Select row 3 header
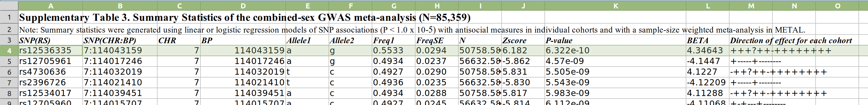Viewport: 868px width, 105px height. [9, 40]
